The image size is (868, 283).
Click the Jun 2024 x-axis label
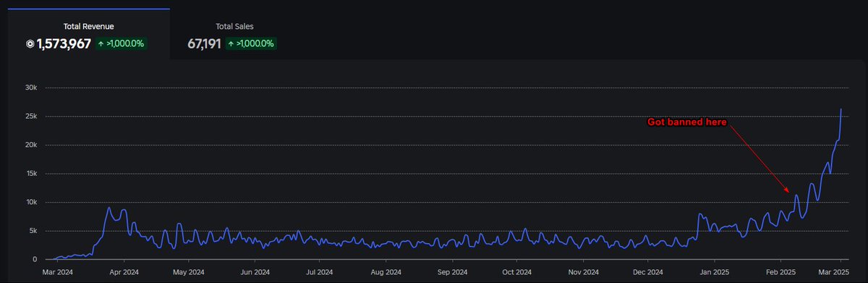(x=255, y=273)
